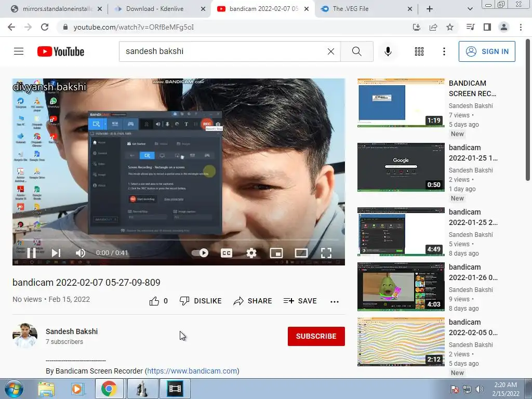Click the video title bandicam 2022-02-07 05-27-09-809
The width and height of the screenshot is (532, 399).
(86, 282)
